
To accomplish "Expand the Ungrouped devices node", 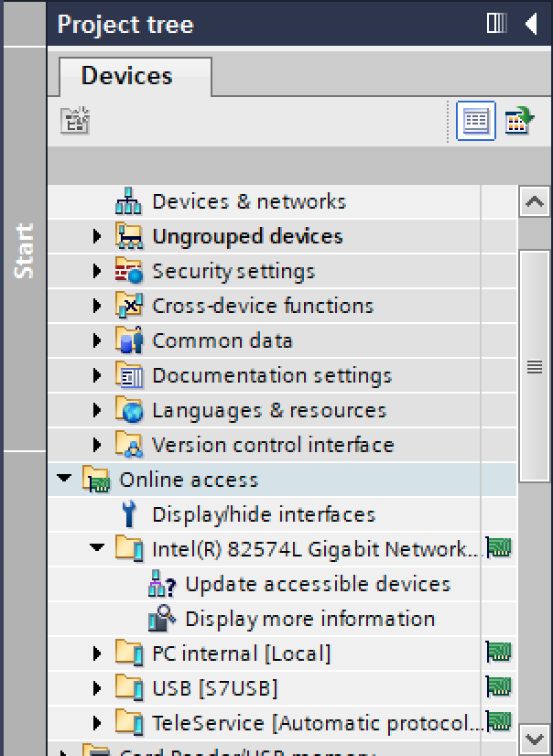I will coord(98,237).
